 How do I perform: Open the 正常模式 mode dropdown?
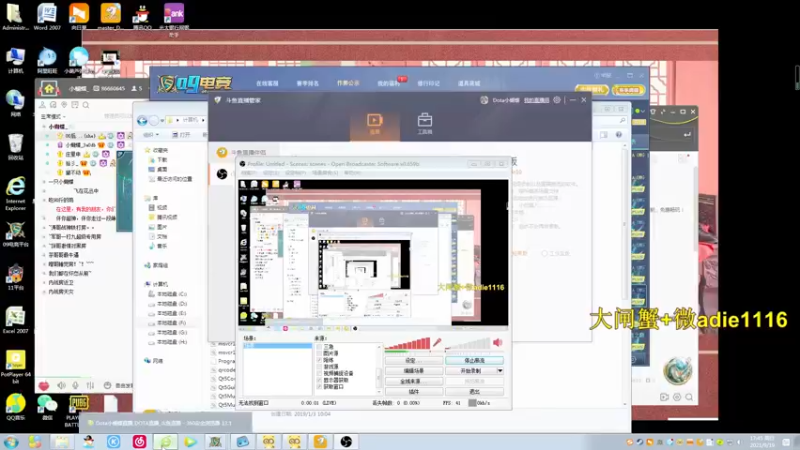coord(54,116)
